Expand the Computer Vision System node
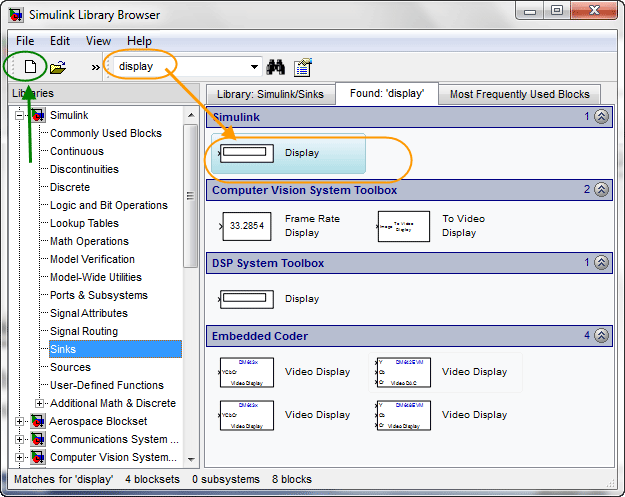This screenshot has height=497, width=625. point(19,457)
